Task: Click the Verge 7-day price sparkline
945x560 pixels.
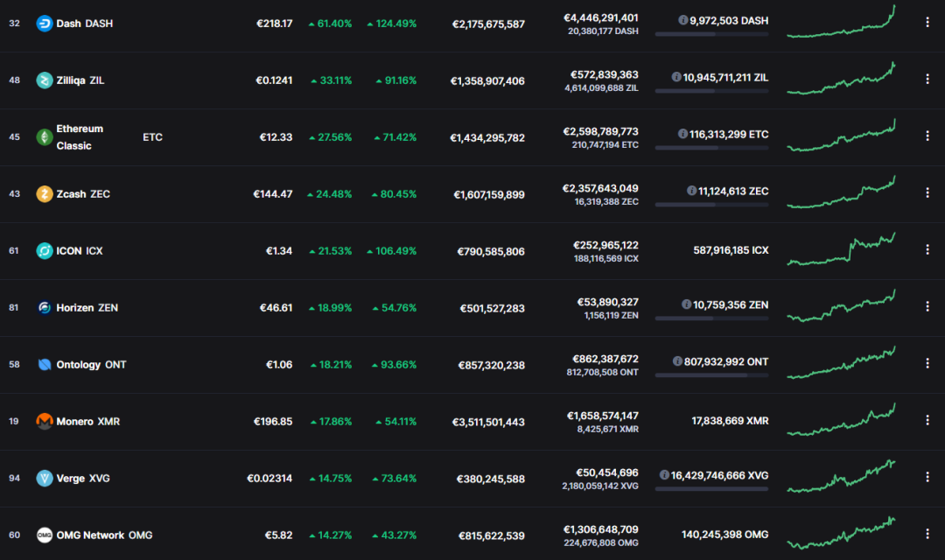Action: click(x=842, y=476)
